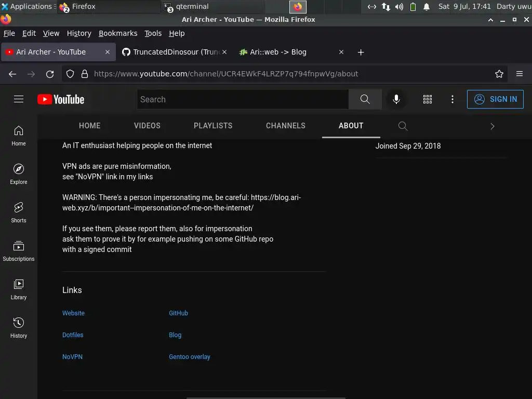This screenshot has height=399, width=532.
Task: Open YouTube settings three-dot menu
Action: pyautogui.click(x=453, y=99)
